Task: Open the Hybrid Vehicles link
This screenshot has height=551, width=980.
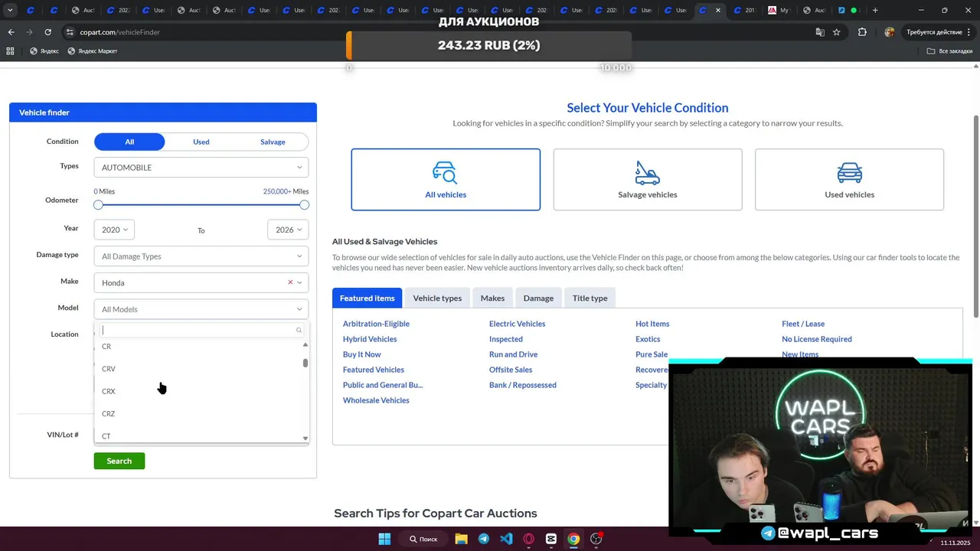Action: (370, 339)
